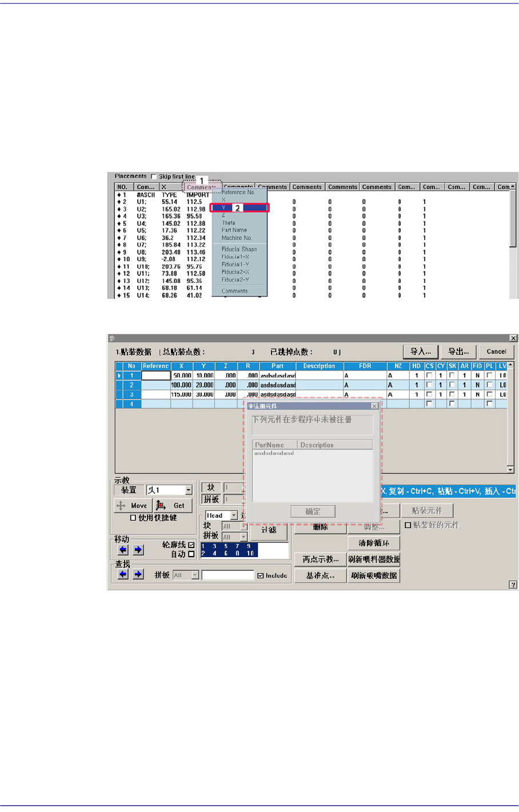Close the 未注册元件 dialog with its X

point(374,406)
